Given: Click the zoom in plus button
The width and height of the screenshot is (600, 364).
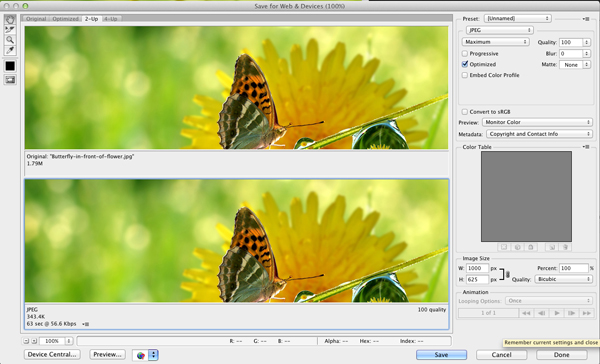Looking at the screenshot, I should tap(34, 341).
